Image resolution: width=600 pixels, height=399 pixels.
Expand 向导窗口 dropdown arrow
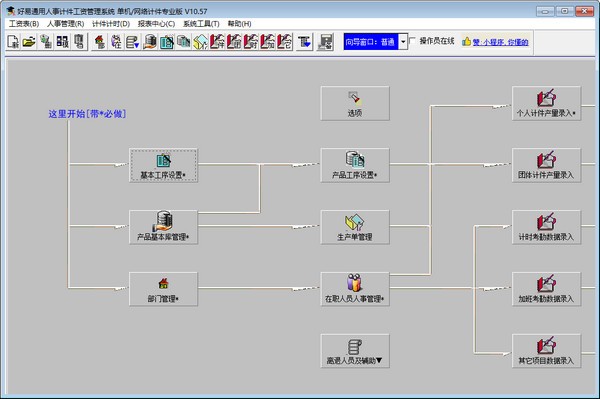(x=403, y=42)
